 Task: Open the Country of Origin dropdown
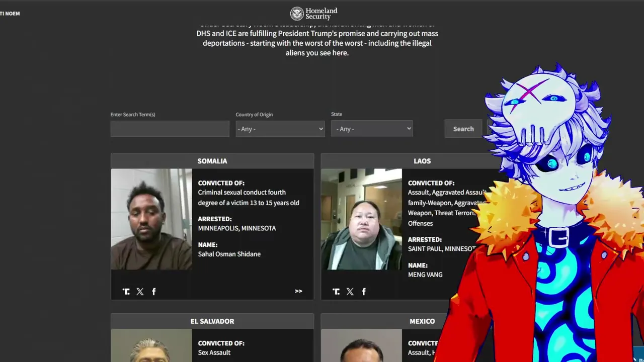tap(280, 129)
